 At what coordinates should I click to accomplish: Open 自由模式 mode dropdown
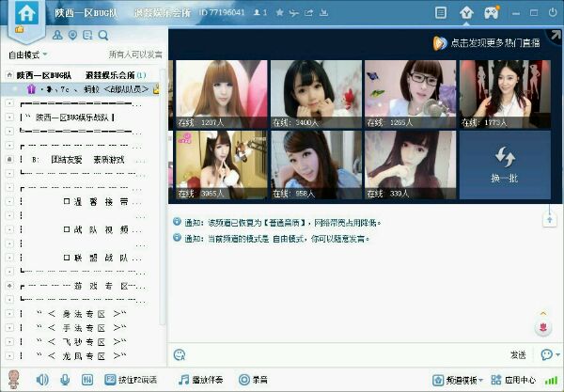(27, 55)
